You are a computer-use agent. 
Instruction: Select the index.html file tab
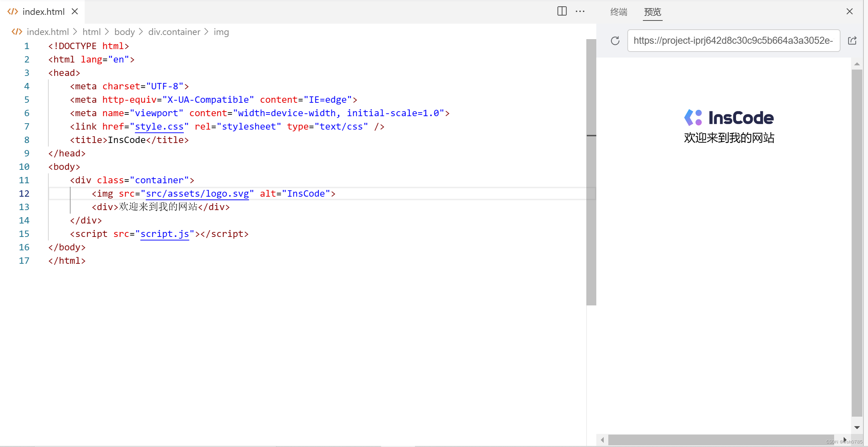click(43, 12)
